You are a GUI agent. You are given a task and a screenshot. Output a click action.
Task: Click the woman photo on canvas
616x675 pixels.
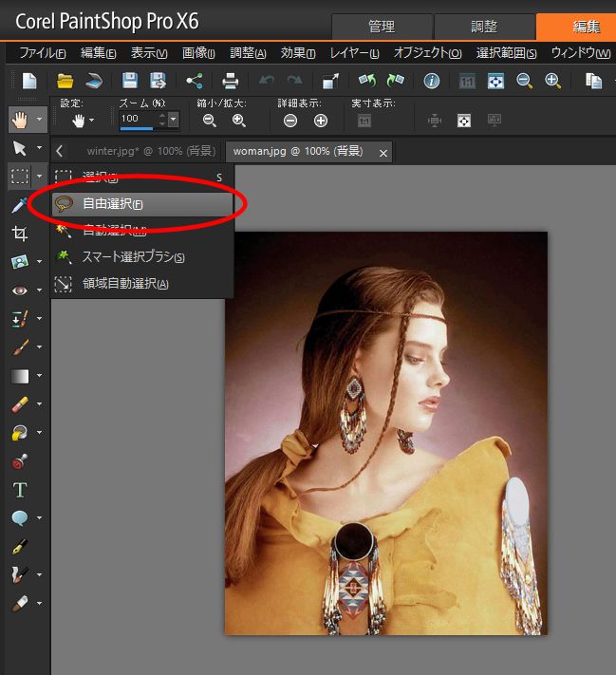click(386, 433)
